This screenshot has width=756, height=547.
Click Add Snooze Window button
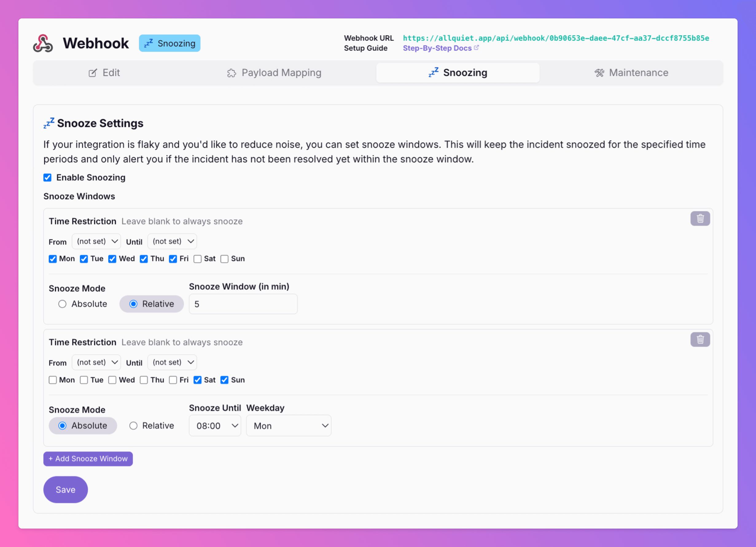click(88, 459)
